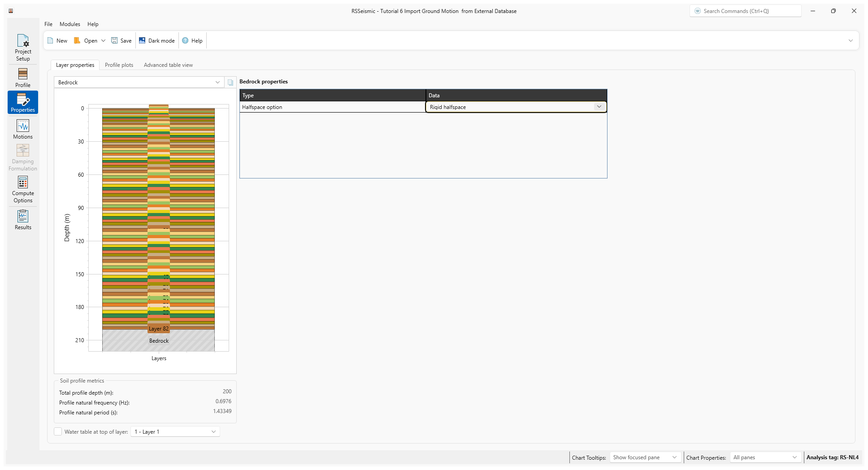Click the Search Commands field
The height and width of the screenshot is (470, 868).
coord(746,11)
